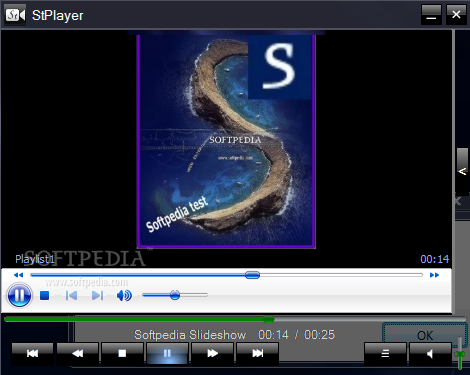
Task: Toggle the highlighted pause button in bottom row
Action: click(167, 353)
